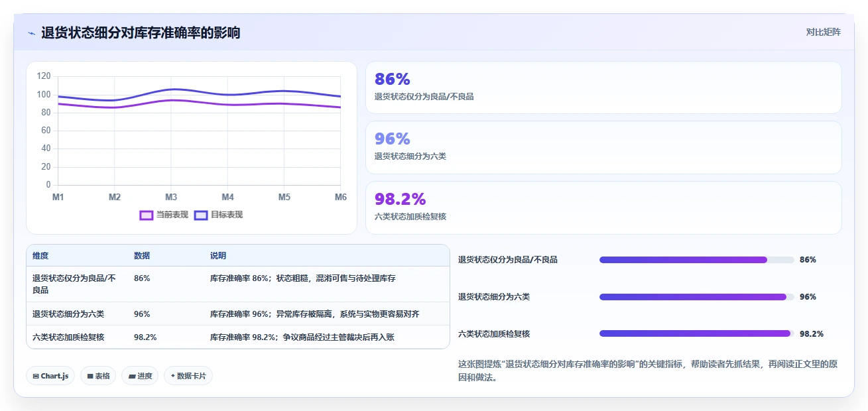The image size is (868, 411).
Task: Click the 数据卡片 tag chip
Action: (x=188, y=376)
